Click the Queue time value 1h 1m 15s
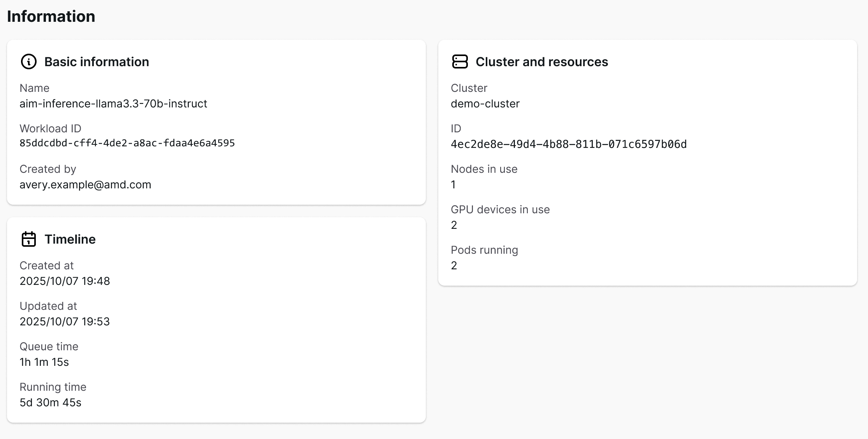868x439 pixels. (x=44, y=362)
